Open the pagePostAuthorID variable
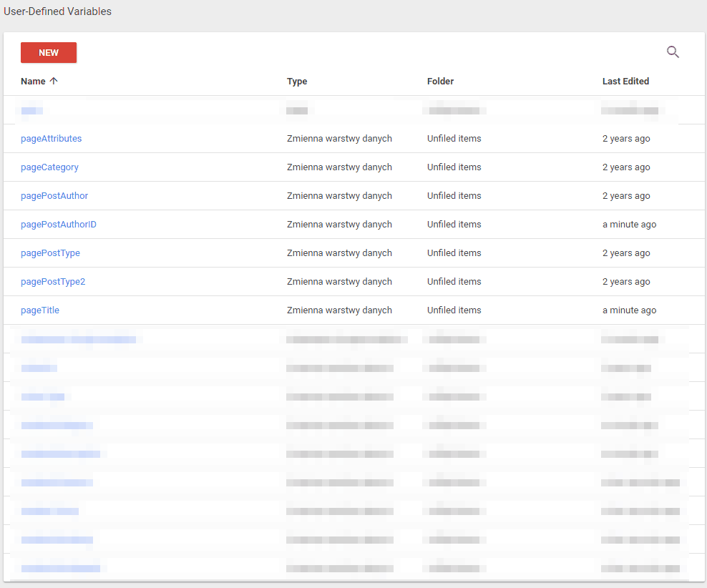Image resolution: width=707 pixels, height=588 pixels. 59,225
